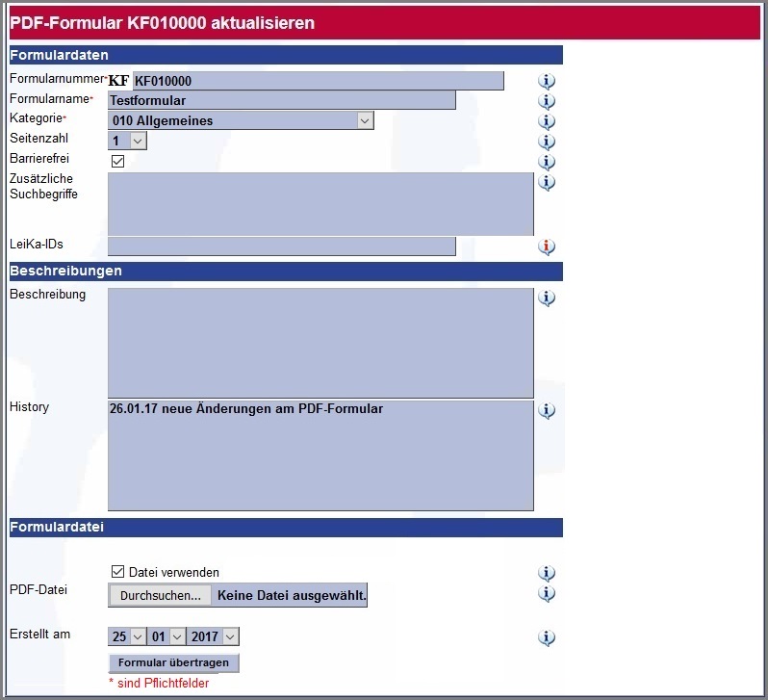The image size is (768, 700).
Task: Click the 'Erstellt am' label
Action: (39, 634)
